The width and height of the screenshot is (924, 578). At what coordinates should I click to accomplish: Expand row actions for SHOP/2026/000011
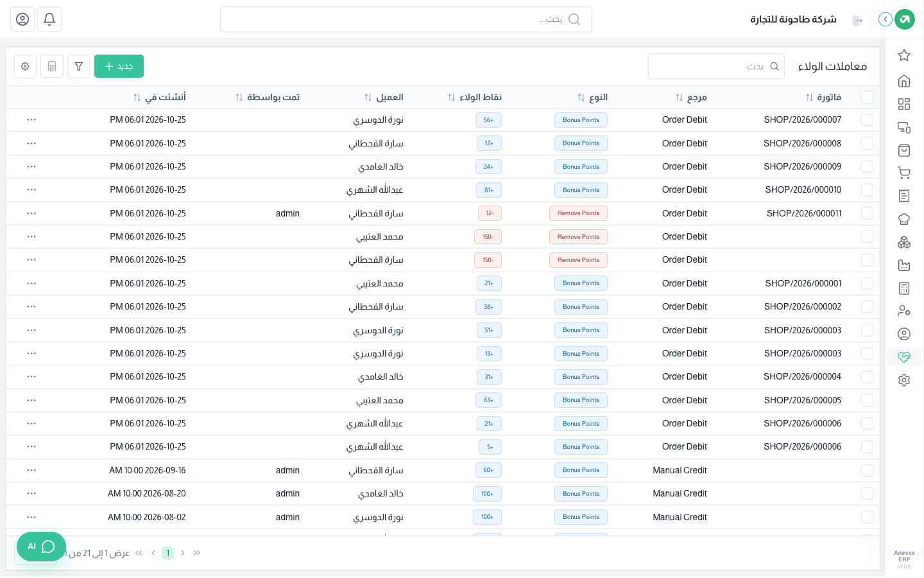point(31,213)
